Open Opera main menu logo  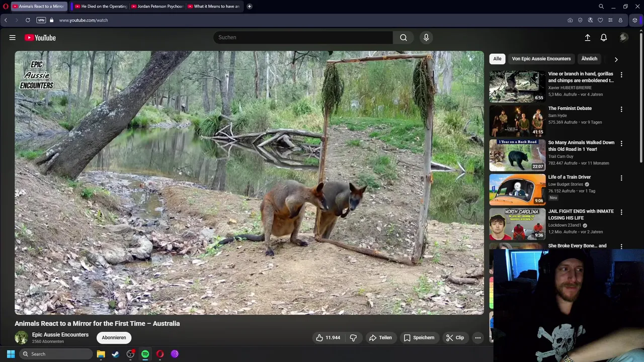(6, 7)
